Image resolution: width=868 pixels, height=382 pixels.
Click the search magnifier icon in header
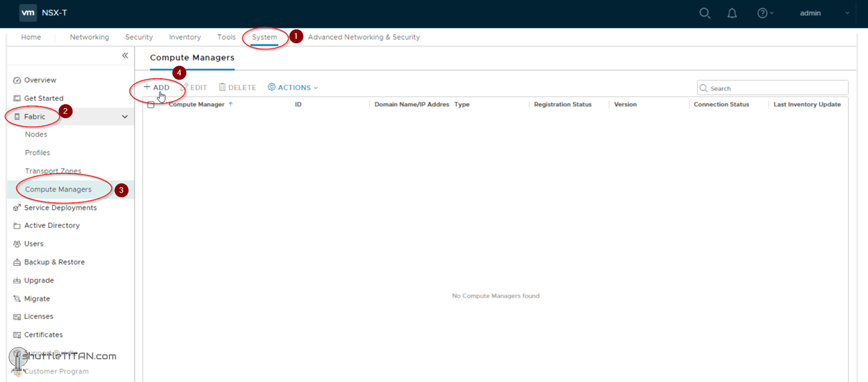pos(705,13)
